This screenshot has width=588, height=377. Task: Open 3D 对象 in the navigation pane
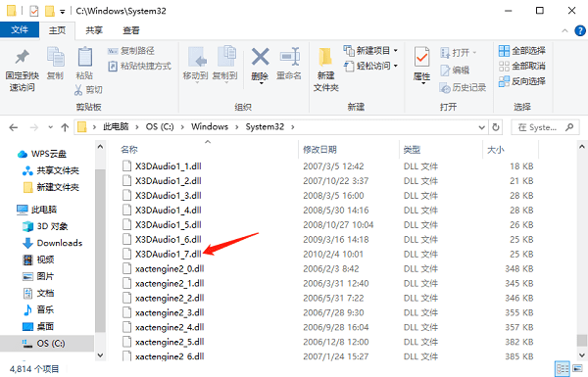[x=45, y=226]
